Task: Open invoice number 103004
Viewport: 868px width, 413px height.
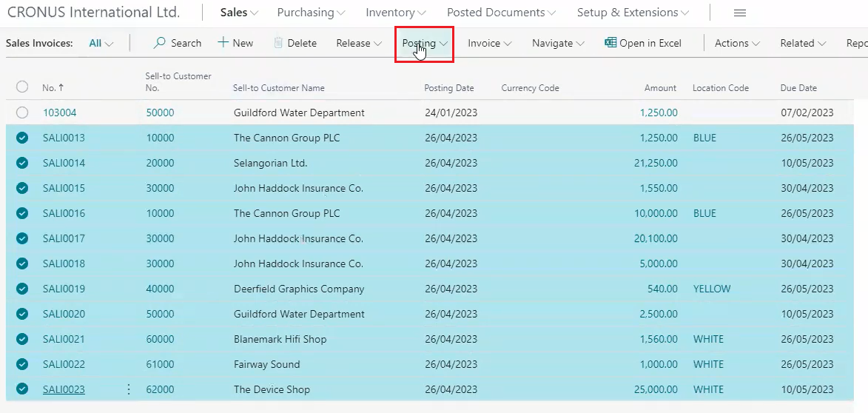Action: tap(60, 113)
